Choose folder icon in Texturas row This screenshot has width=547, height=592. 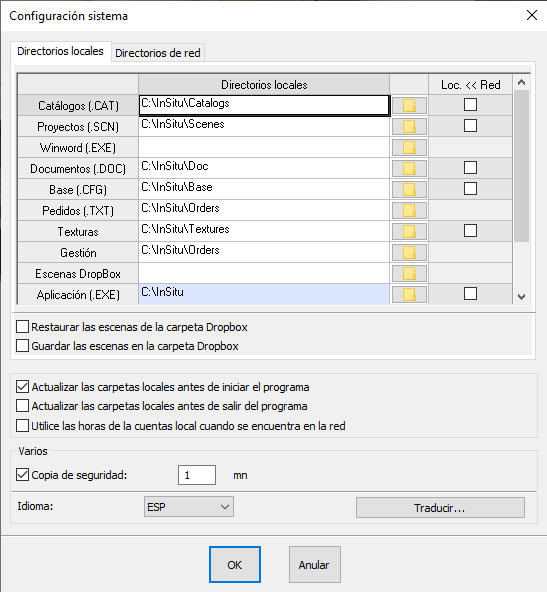(x=409, y=231)
